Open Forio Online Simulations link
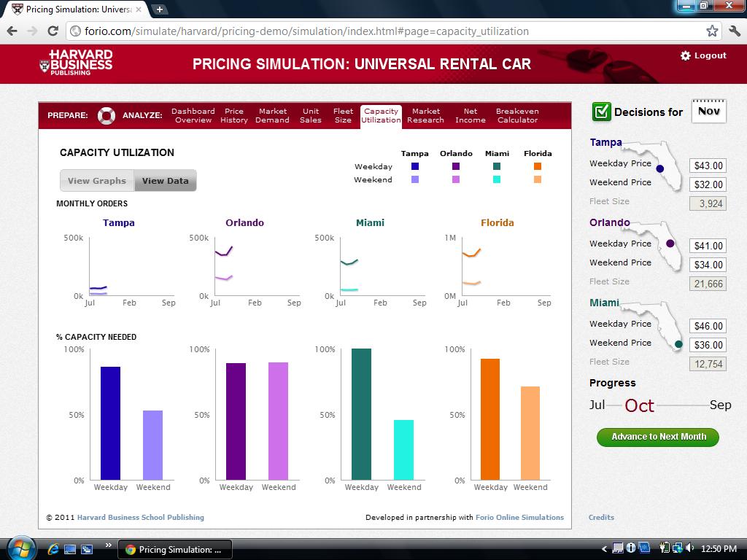 [x=519, y=518]
